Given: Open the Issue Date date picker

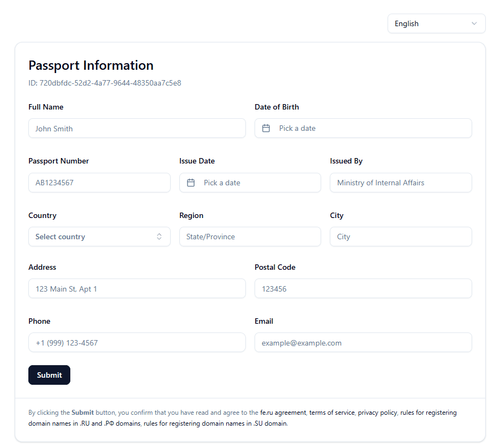Looking at the screenshot, I should [x=250, y=183].
